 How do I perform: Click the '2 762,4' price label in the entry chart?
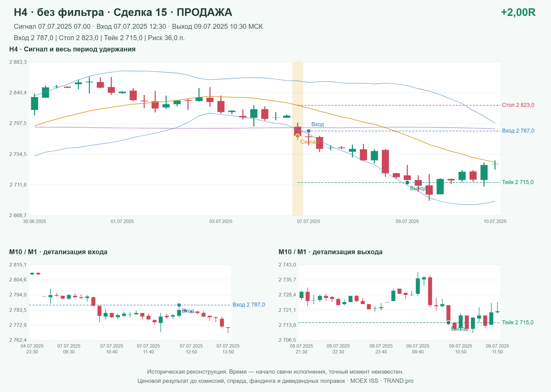click(18, 340)
